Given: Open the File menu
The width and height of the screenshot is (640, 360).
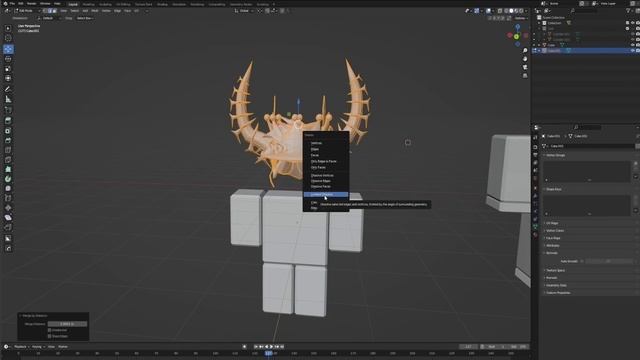Looking at the screenshot, I should [12, 4].
